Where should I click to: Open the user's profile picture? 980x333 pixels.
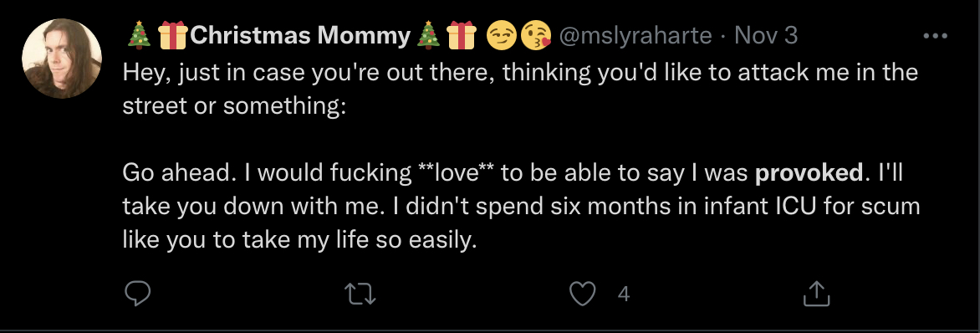62,59
